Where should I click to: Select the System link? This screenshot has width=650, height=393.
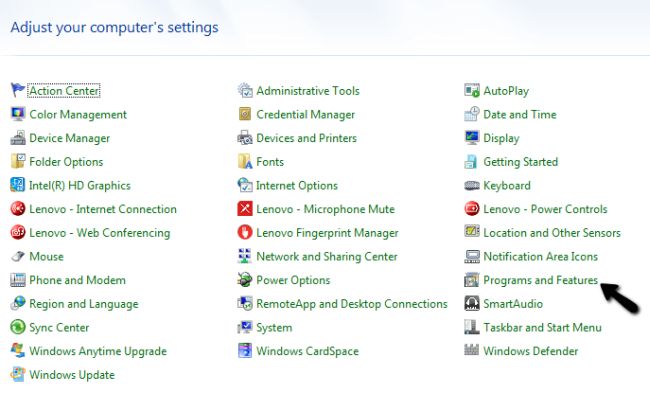pos(274,328)
